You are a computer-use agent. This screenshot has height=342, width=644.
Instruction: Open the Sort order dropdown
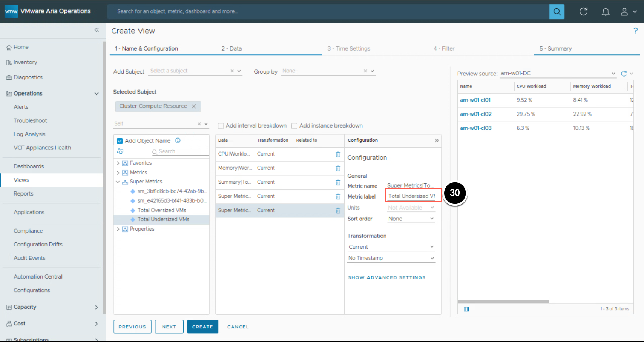pos(411,219)
